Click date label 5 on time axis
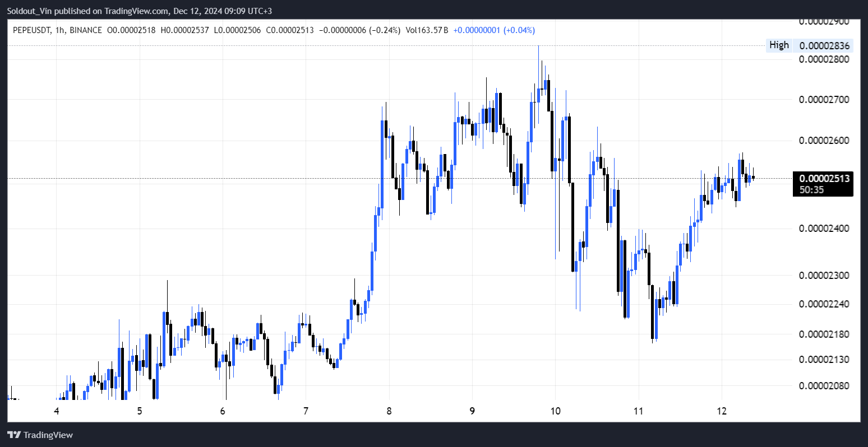 [x=140, y=411]
